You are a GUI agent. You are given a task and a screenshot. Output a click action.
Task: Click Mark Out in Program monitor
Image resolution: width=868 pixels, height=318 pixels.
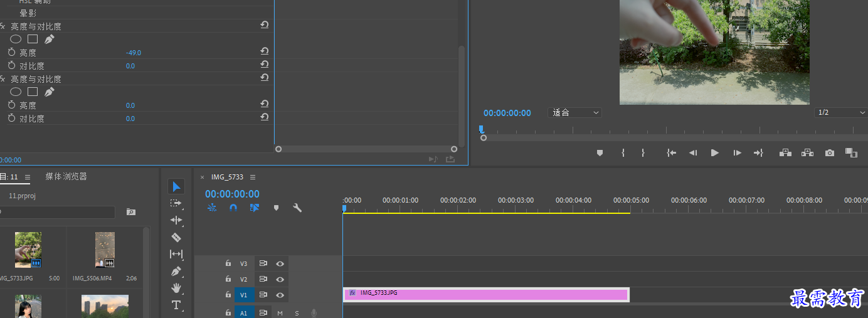643,152
